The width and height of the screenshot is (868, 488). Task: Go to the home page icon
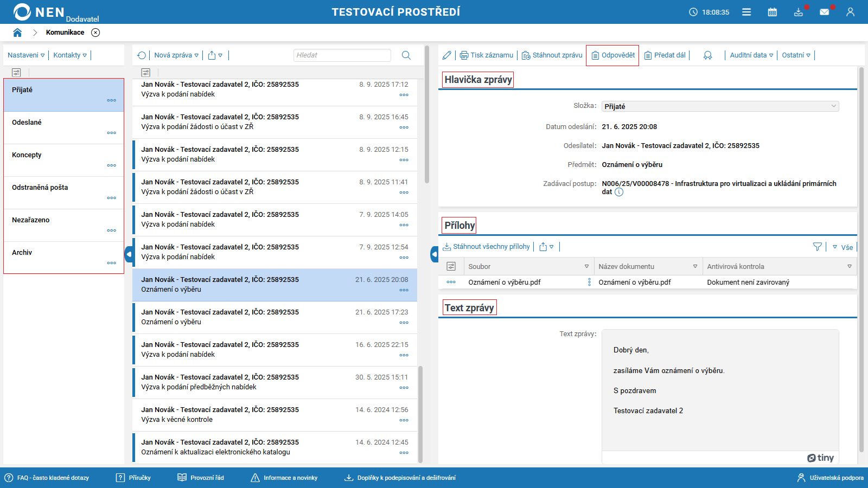click(17, 33)
